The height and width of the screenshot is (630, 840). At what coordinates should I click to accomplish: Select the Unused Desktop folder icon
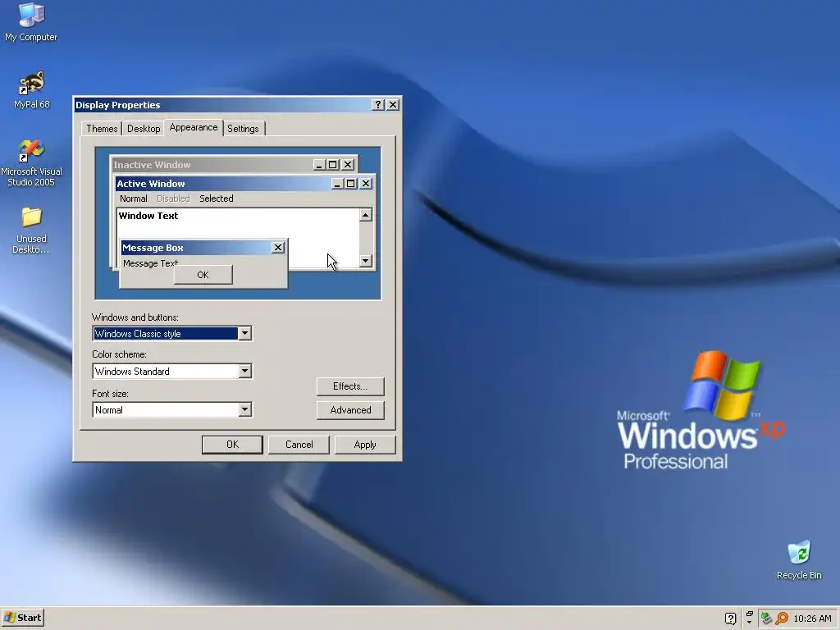(x=32, y=231)
